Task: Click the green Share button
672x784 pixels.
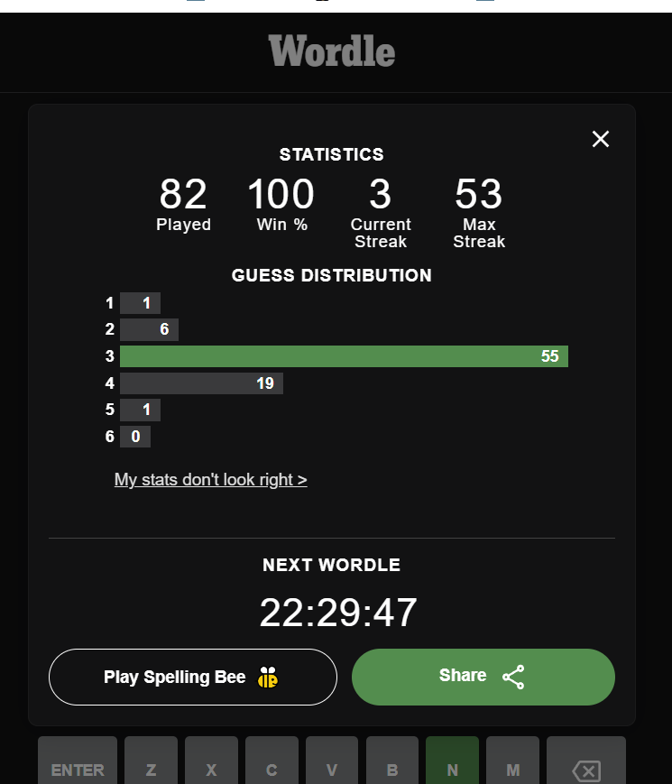Action: pyautogui.click(x=483, y=677)
